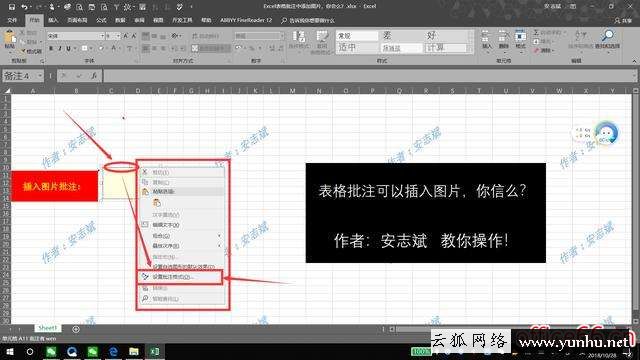The width and height of the screenshot is (640, 360).
Task: Open the font size dropdown
Action: point(118,36)
